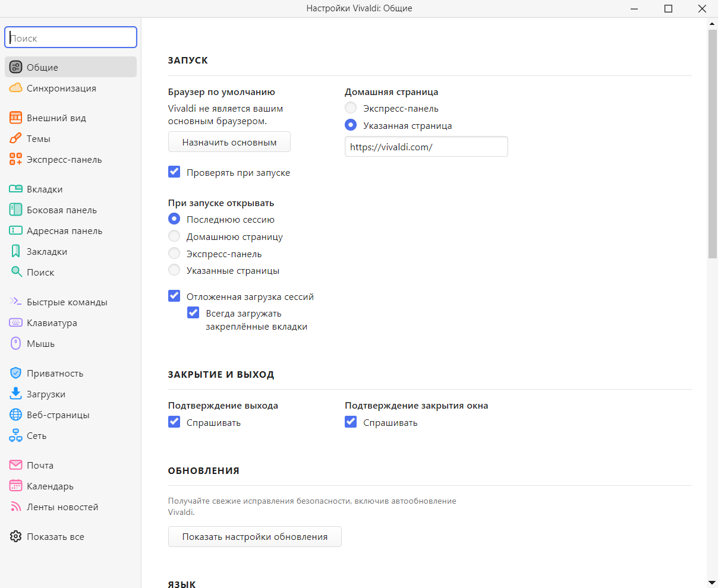
Task: Open Ленты новостей settings label
Action: [x=62, y=507]
